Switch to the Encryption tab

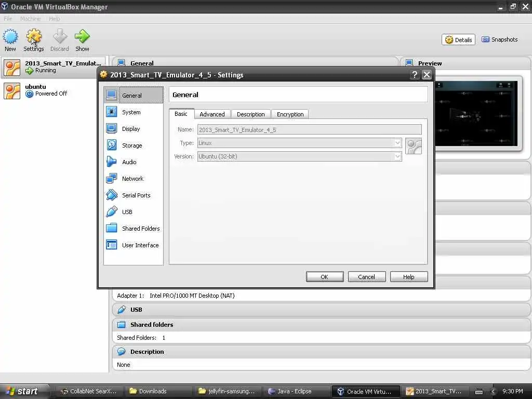(290, 114)
